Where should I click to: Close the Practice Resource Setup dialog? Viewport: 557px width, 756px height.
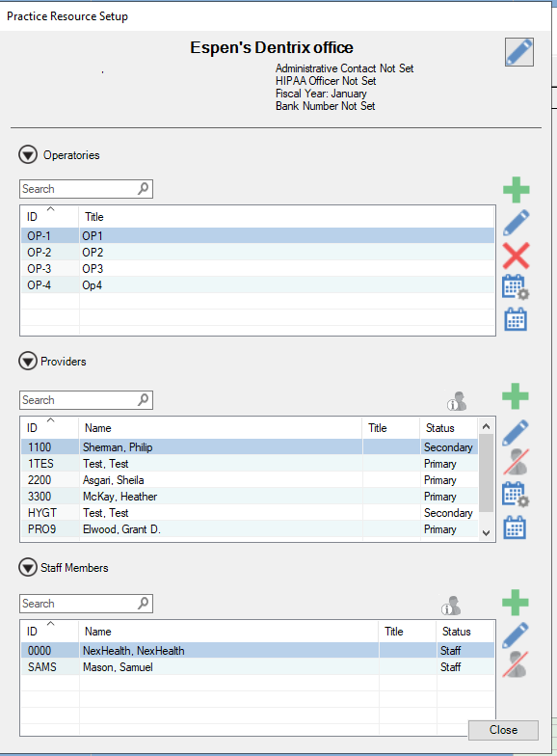503,730
